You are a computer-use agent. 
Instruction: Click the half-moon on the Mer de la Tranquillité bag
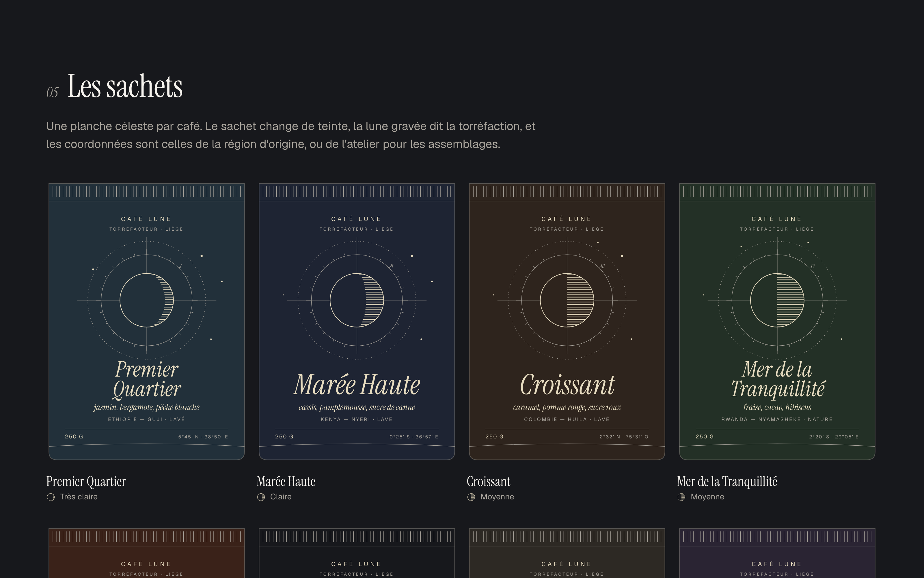coord(777,300)
